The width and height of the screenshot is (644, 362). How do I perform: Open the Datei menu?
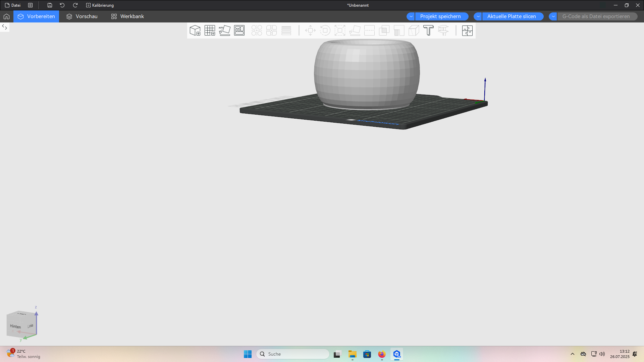[13, 5]
